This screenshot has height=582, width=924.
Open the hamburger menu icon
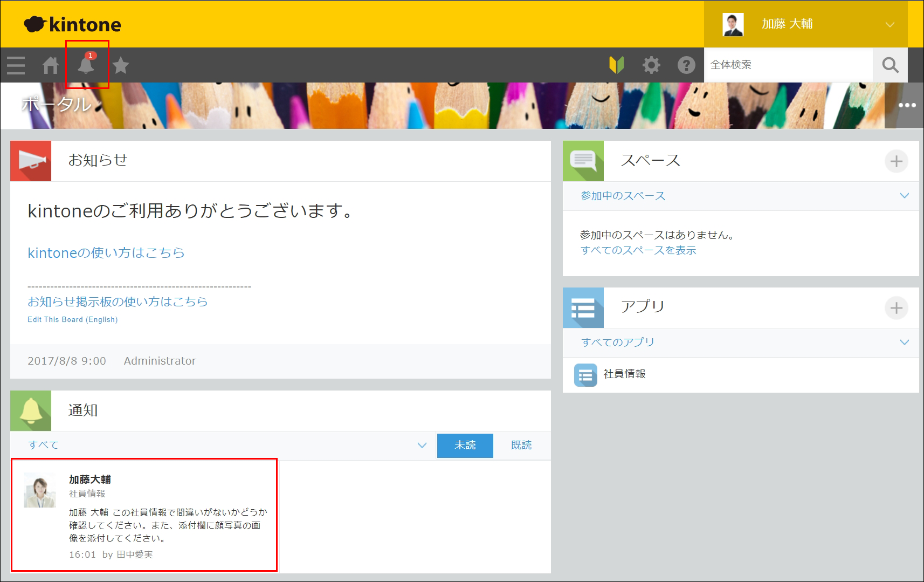(x=15, y=65)
